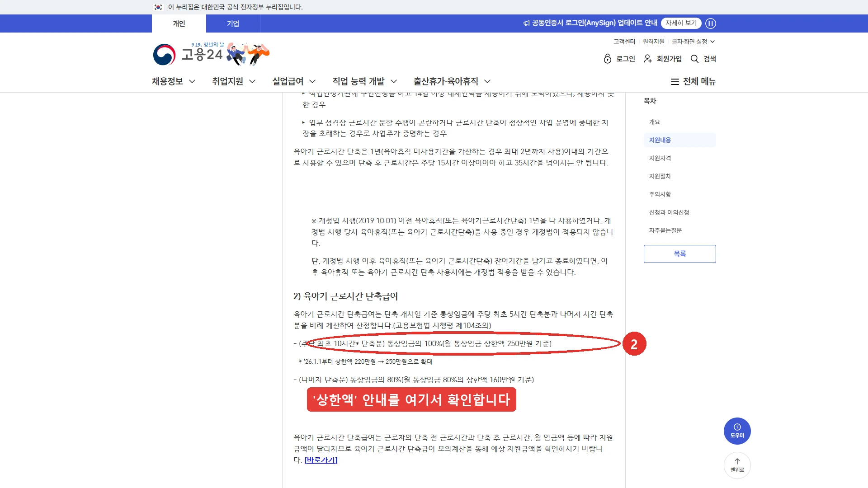Image resolution: width=868 pixels, height=488 pixels.
Task: Click the youth day character illustration
Action: (x=248, y=54)
